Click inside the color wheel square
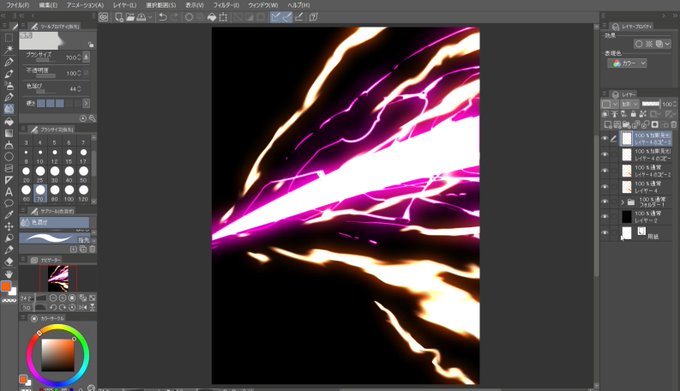The image size is (680, 391). pyautogui.click(x=58, y=355)
